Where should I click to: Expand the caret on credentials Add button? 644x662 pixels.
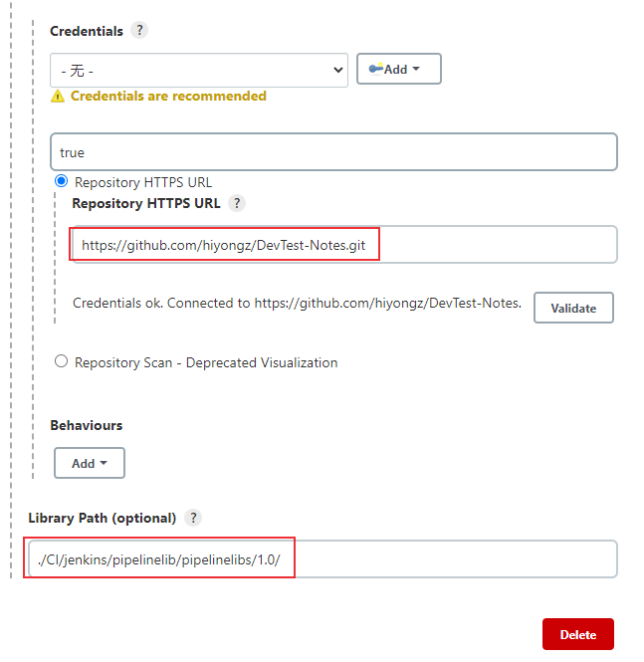[416, 69]
